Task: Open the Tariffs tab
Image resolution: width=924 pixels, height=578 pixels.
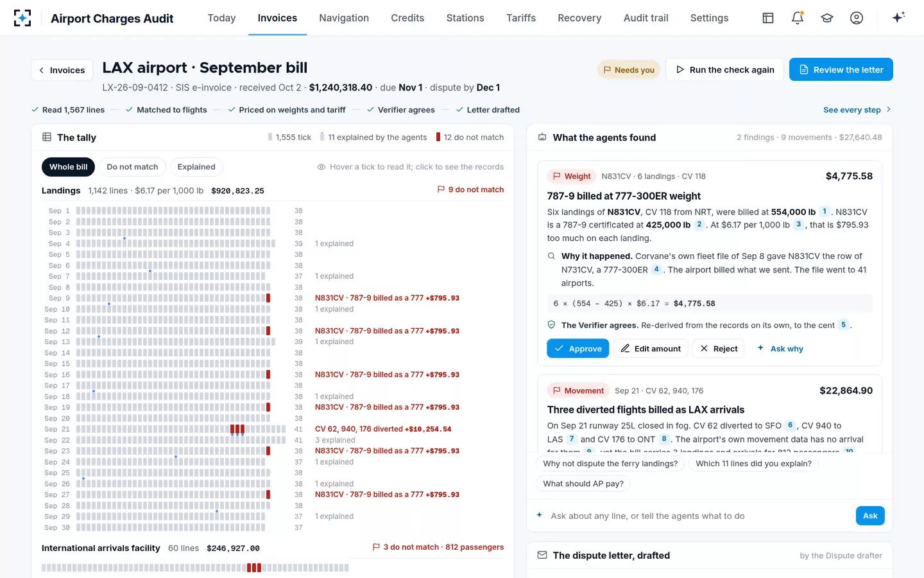Action: pyautogui.click(x=521, y=18)
